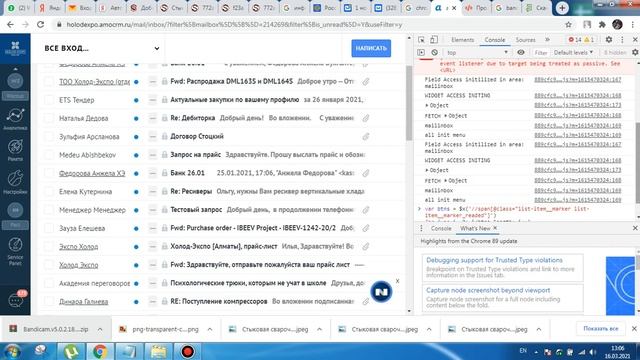
Task: Bookmark page with star icon
Action: pyautogui.click(x=568, y=24)
